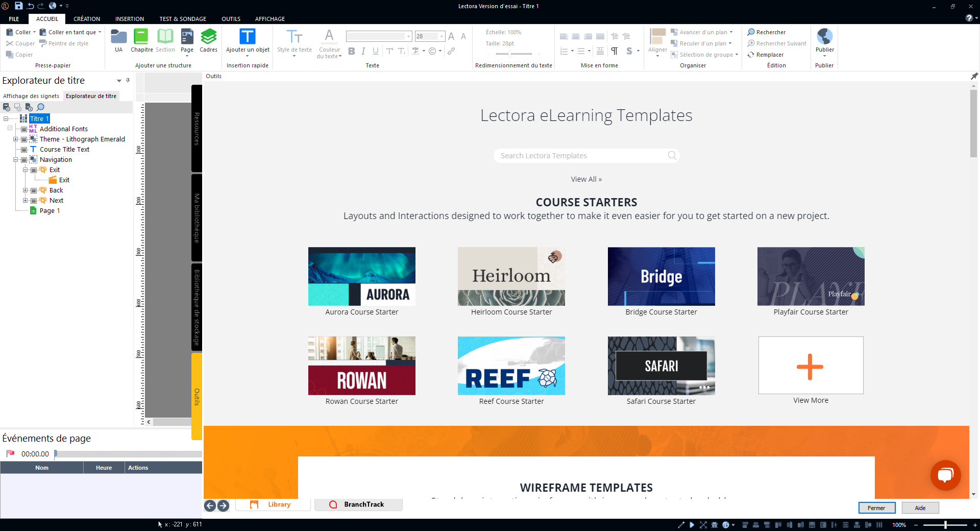
Task: Open the Ressources side panel
Action: point(197,129)
